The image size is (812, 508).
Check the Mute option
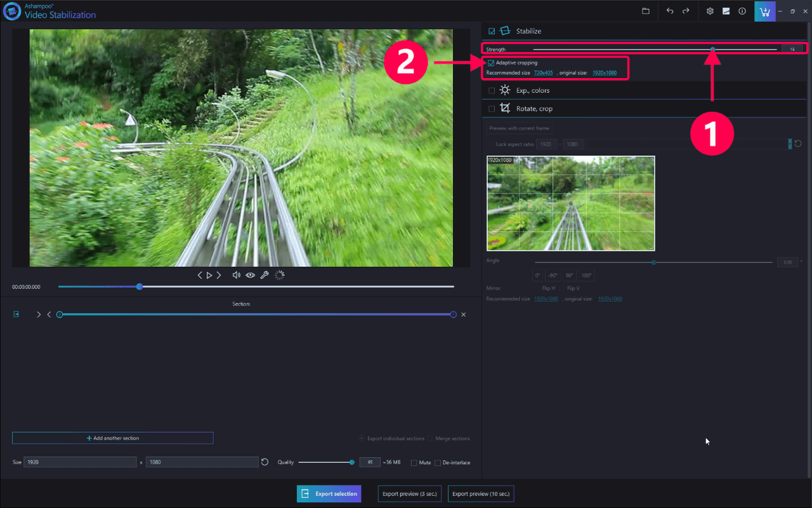414,463
